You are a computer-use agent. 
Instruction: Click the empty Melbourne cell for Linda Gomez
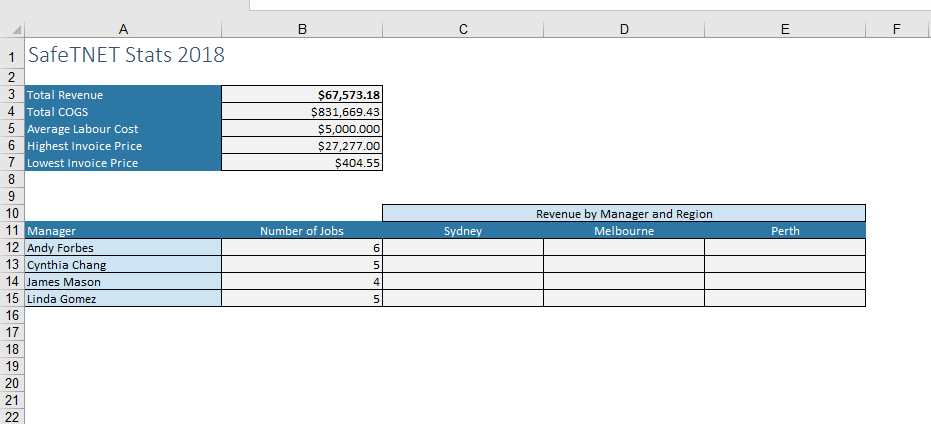624,299
